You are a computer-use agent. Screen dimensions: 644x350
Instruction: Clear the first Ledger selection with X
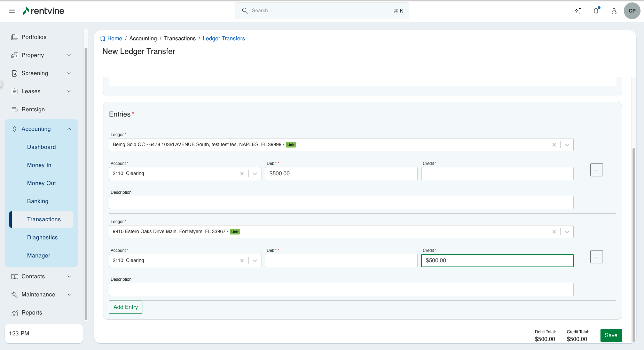click(x=554, y=145)
